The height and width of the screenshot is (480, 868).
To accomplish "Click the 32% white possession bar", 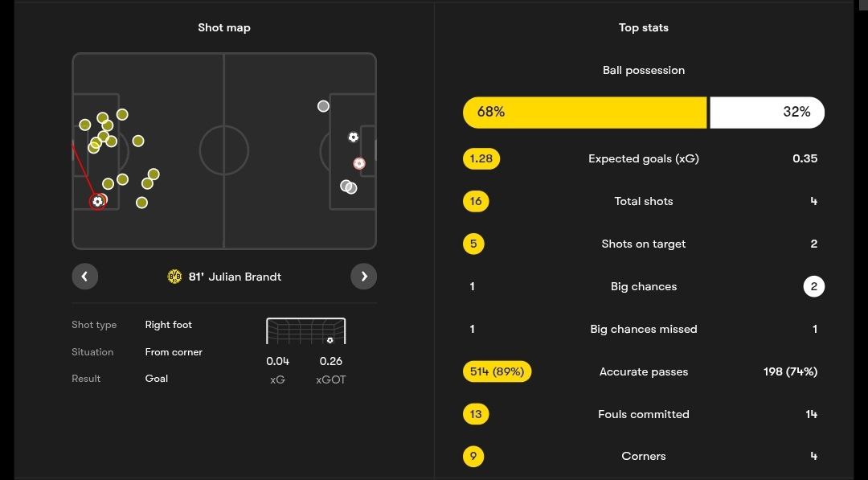I will point(768,113).
